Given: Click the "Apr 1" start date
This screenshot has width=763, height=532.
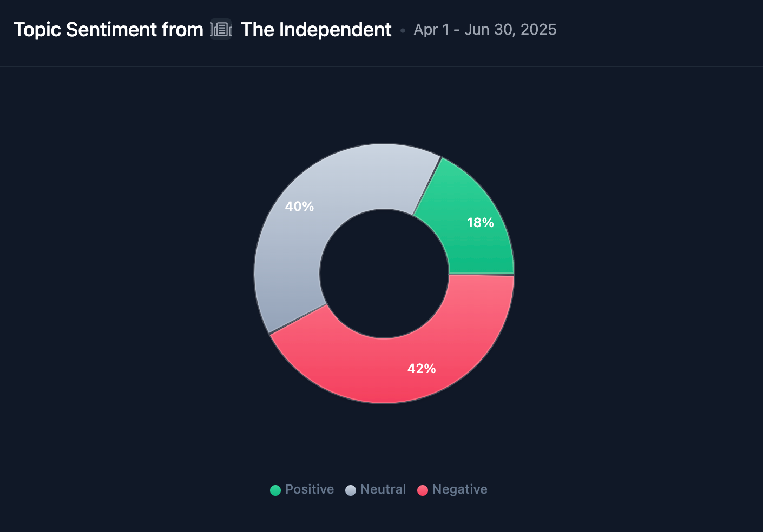Looking at the screenshot, I should 431,30.
